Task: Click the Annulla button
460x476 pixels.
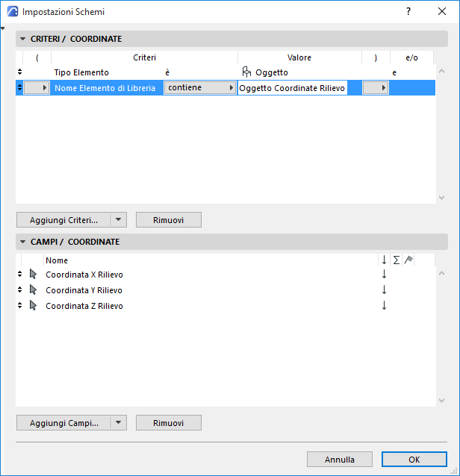Action: [x=339, y=460]
